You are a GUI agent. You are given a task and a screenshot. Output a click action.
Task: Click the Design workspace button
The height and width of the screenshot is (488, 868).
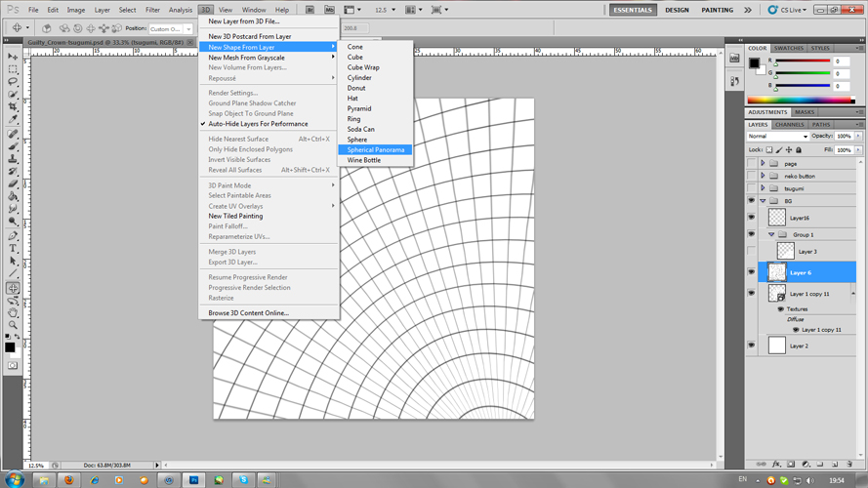[677, 10]
